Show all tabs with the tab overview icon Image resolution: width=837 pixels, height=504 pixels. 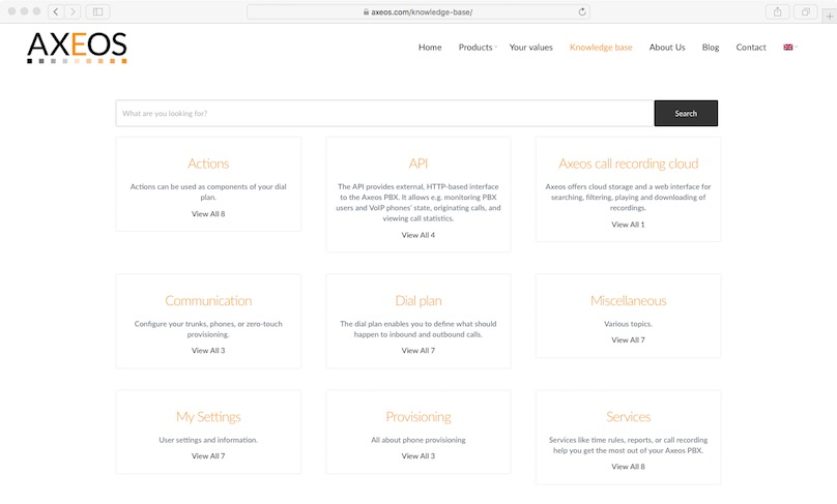pyautogui.click(x=806, y=12)
